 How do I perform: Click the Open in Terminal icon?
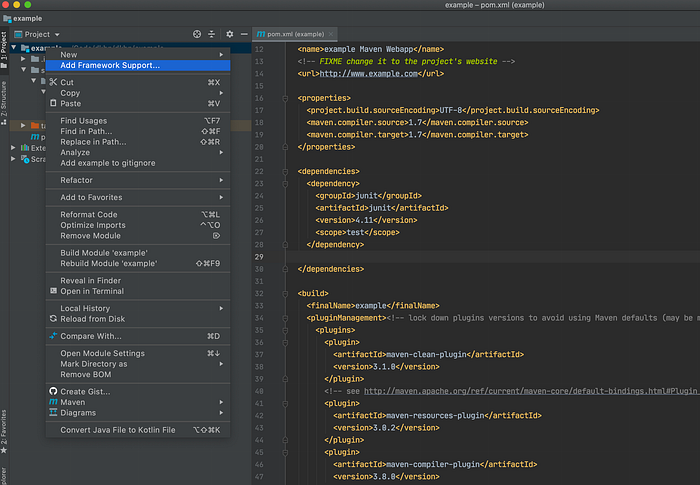pyautogui.click(x=53, y=291)
